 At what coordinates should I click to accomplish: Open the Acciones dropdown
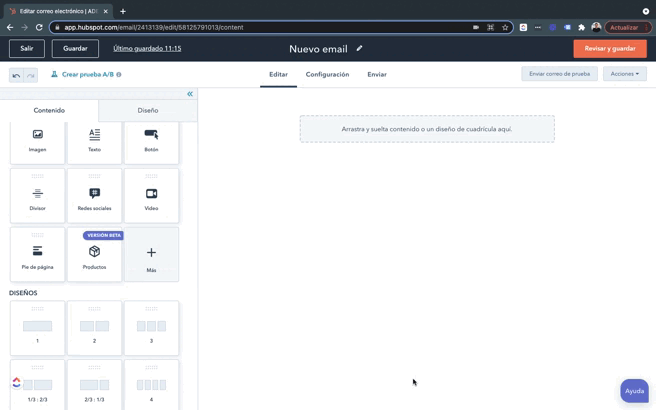point(624,74)
